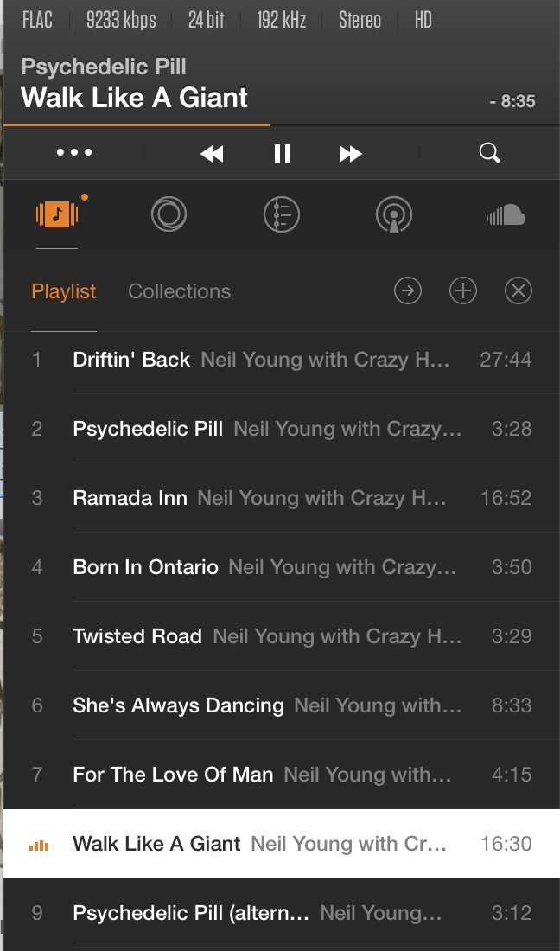
Task: Switch to the Playlist tab
Action: tap(64, 291)
